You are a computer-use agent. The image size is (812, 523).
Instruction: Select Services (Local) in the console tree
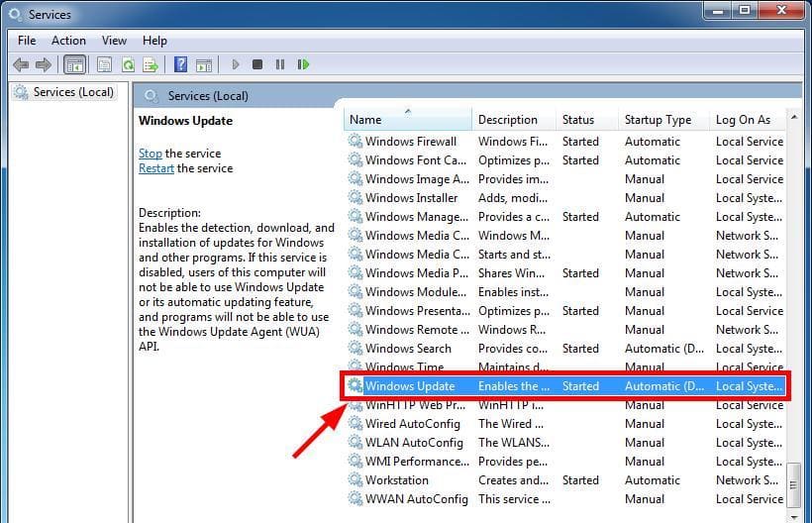(73, 92)
